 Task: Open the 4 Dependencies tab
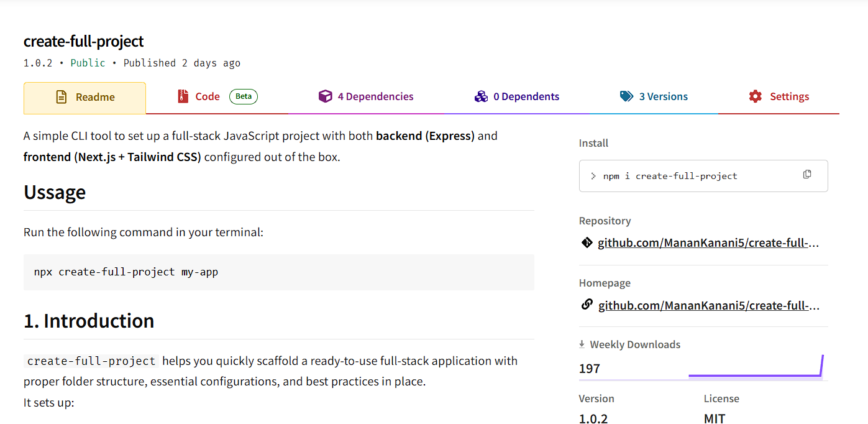375,96
